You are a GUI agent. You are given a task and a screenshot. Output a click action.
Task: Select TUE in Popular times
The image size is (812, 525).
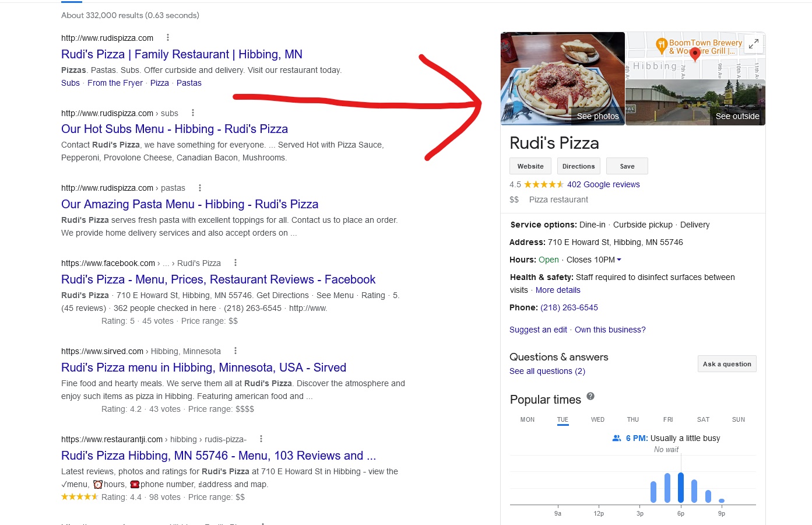coord(563,419)
